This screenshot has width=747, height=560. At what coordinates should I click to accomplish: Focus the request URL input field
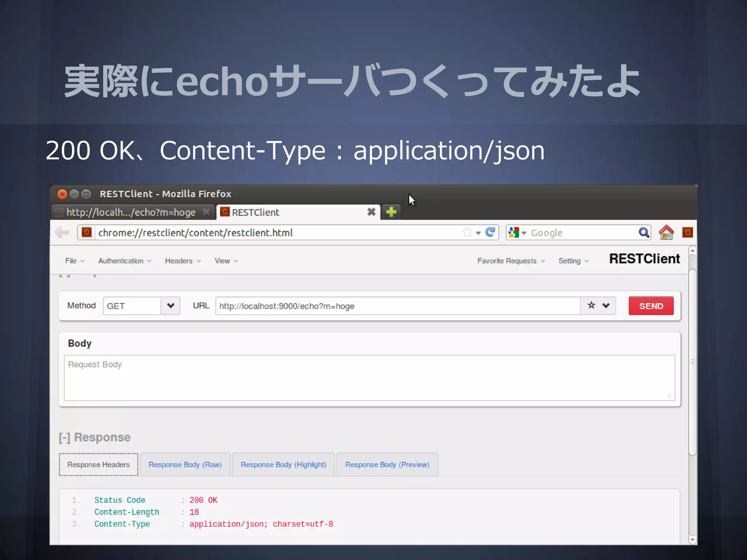[398, 306]
